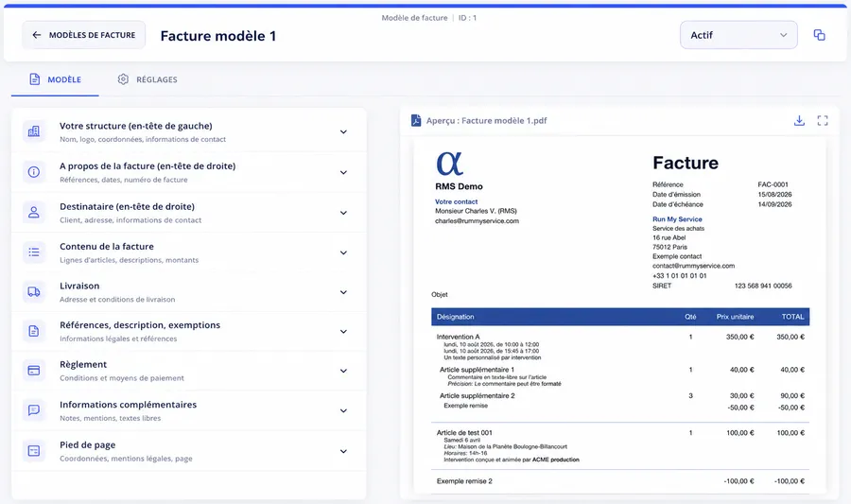Click Article supplémentaire 2 line
Screen dimensions: 851x504
[x=478, y=396]
